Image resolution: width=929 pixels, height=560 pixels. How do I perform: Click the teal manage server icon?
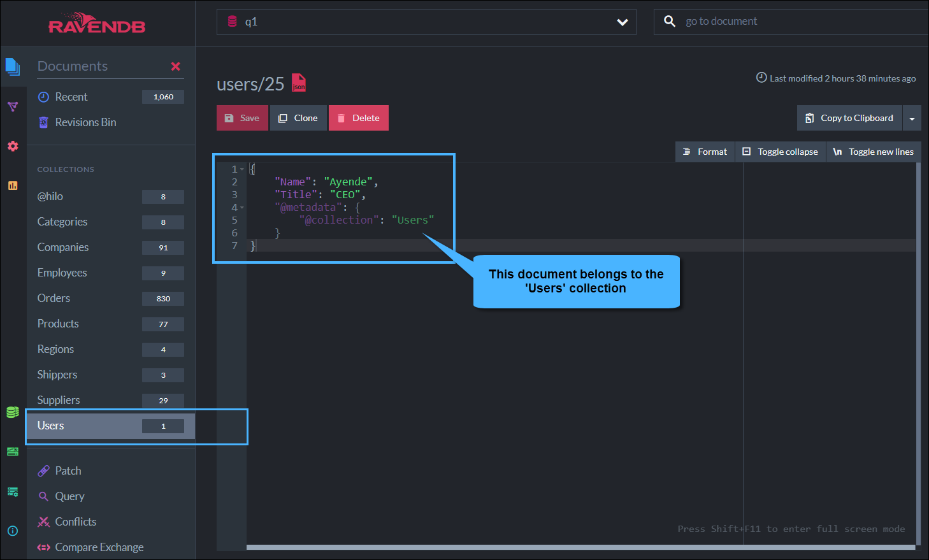(13, 491)
